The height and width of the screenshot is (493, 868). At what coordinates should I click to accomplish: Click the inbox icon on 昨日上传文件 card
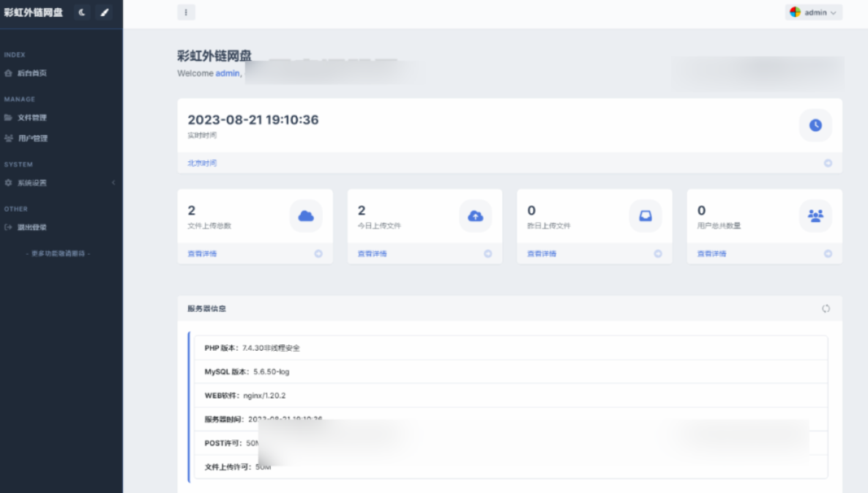tap(646, 216)
